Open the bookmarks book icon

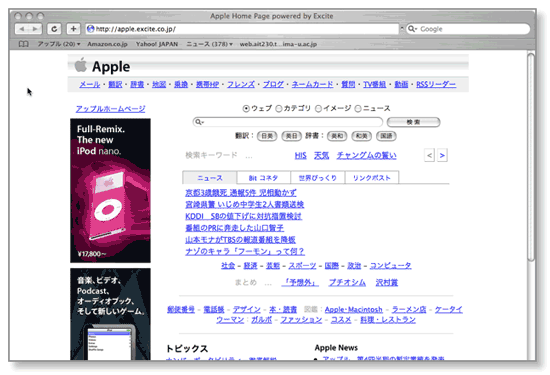(24, 44)
